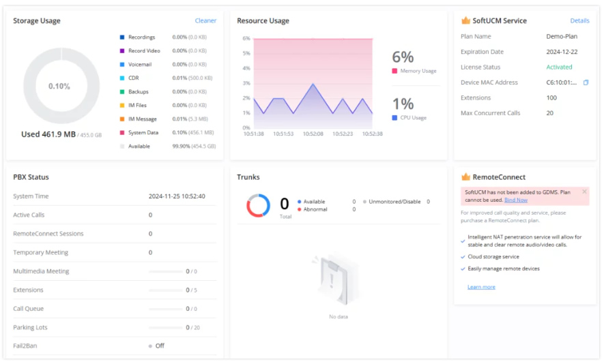Click the Resource Usage heading
The height and width of the screenshot is (364, 604).
(x=263, y=20)
